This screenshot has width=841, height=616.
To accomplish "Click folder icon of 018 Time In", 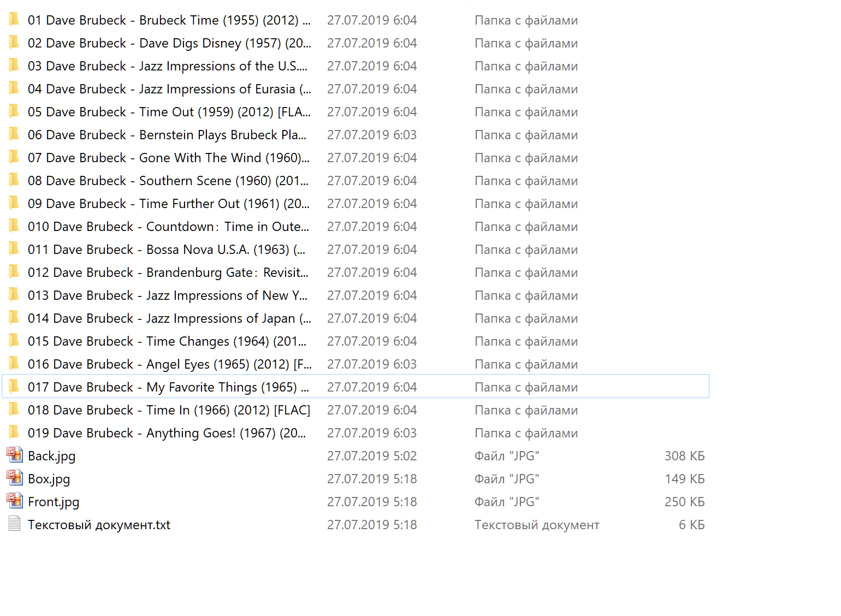I will tap(14, 410).
